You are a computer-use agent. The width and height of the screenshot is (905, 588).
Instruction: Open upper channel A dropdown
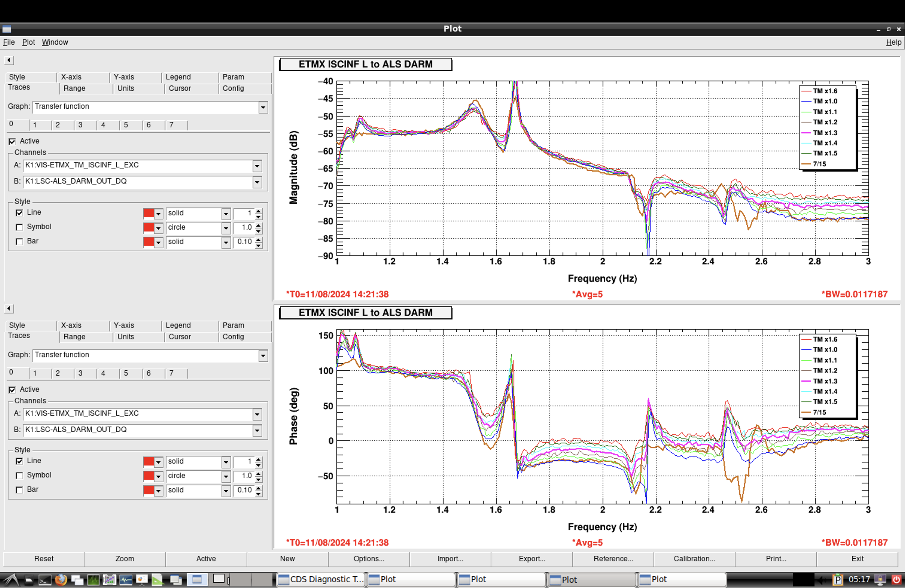pos(257,166)
